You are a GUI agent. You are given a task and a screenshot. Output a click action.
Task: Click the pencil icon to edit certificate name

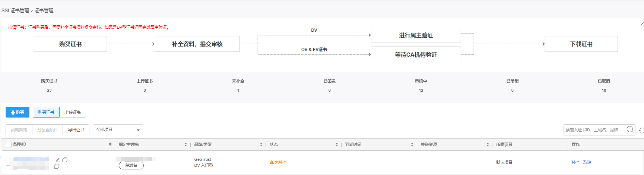click(58, 160)
